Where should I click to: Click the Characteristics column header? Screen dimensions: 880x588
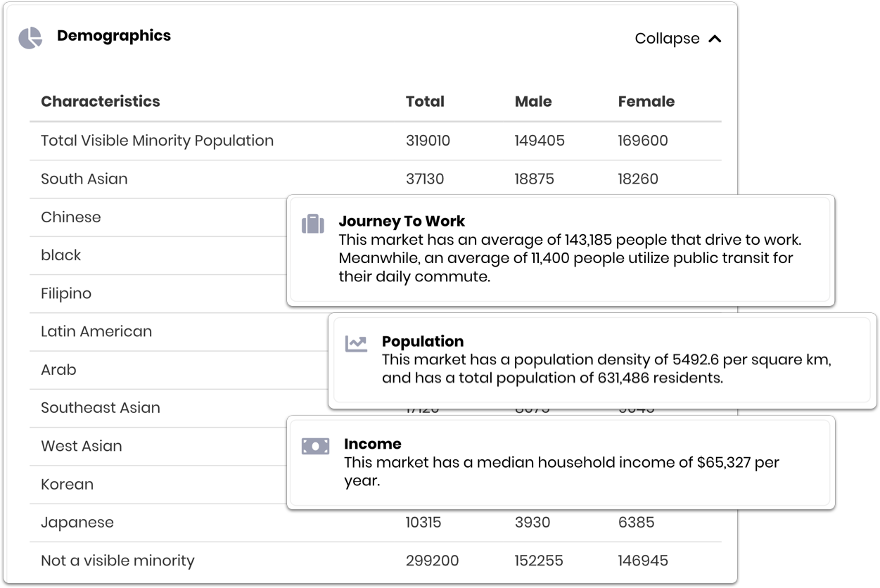point(101,101)
